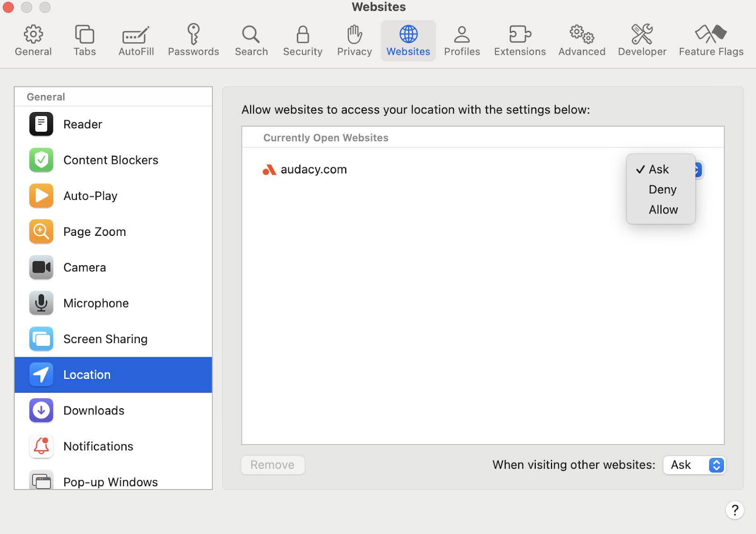Viewport: 756px width, 534px height.
Task: Open the Developer tools pane
Action: 642,41
